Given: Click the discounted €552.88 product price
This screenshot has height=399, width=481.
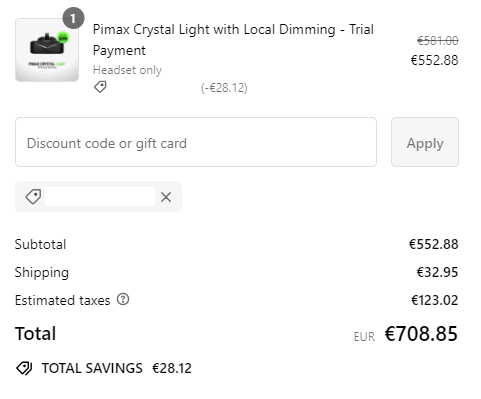Looking at the screenshot, I should [x=435, y=60].
